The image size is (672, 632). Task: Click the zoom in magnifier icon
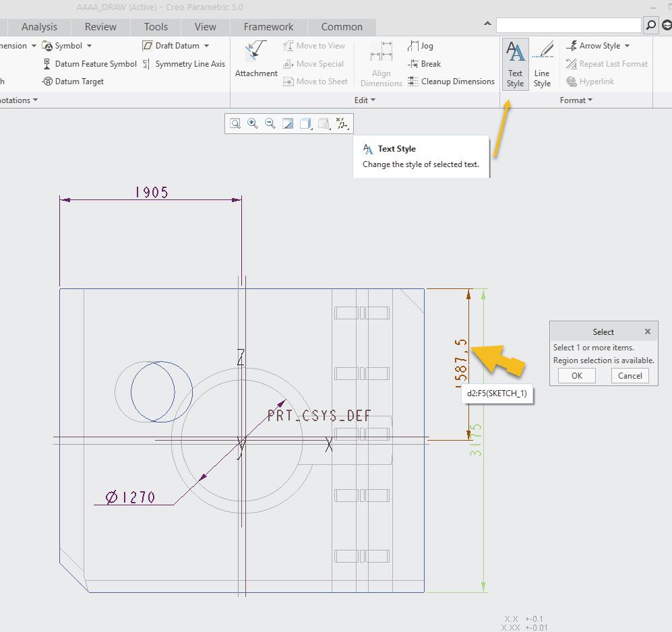click(x=253, y=123)
